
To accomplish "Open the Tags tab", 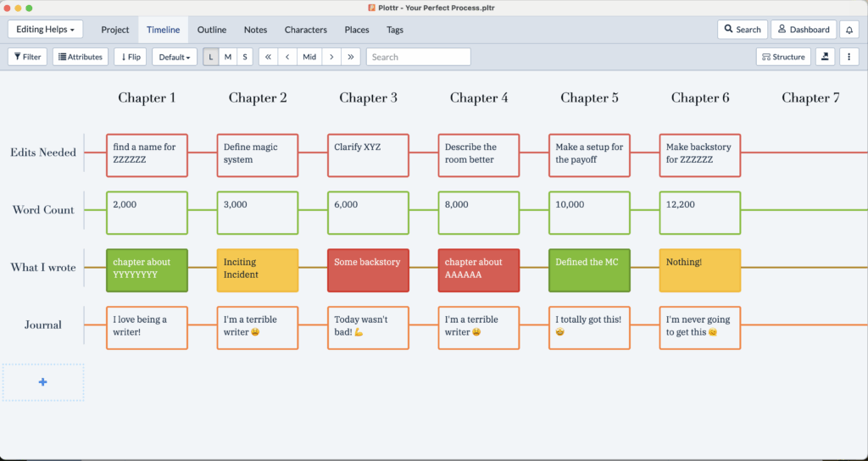I will tap(395, 30).
